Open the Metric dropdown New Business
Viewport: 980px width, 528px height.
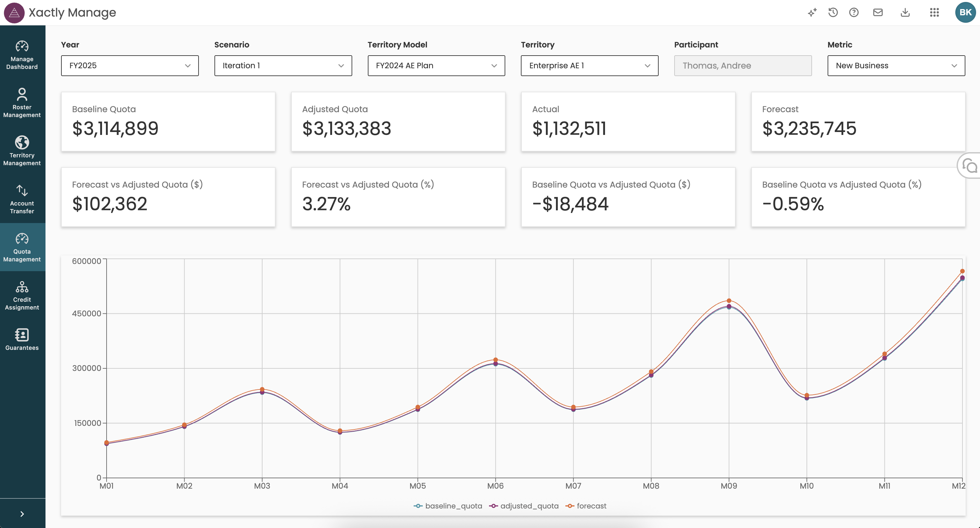pyautogui.click(x=896, y=65)
